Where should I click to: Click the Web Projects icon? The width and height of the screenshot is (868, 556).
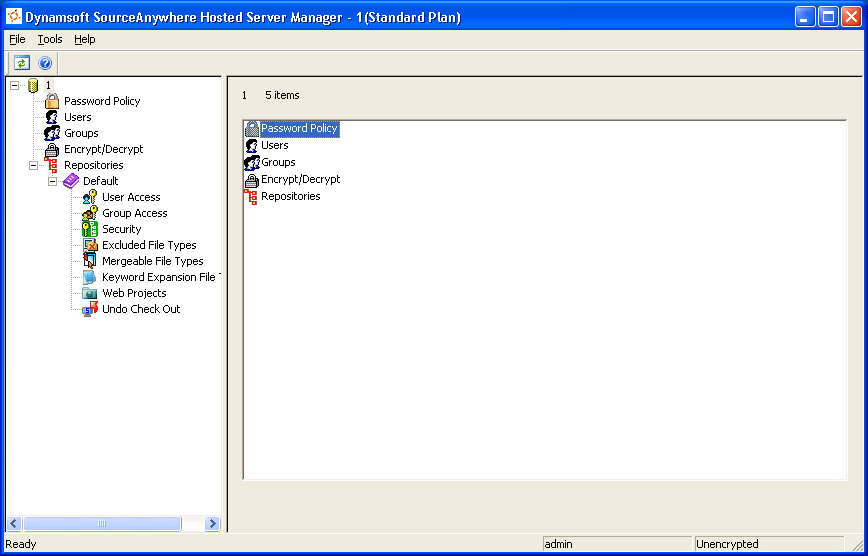point(90,293)
